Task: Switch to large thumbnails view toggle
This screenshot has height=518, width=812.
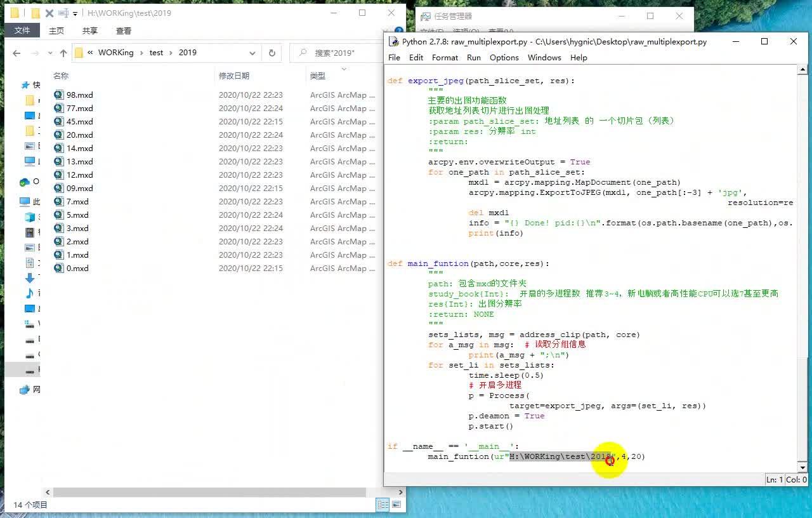Action: [x=396, y=505]
